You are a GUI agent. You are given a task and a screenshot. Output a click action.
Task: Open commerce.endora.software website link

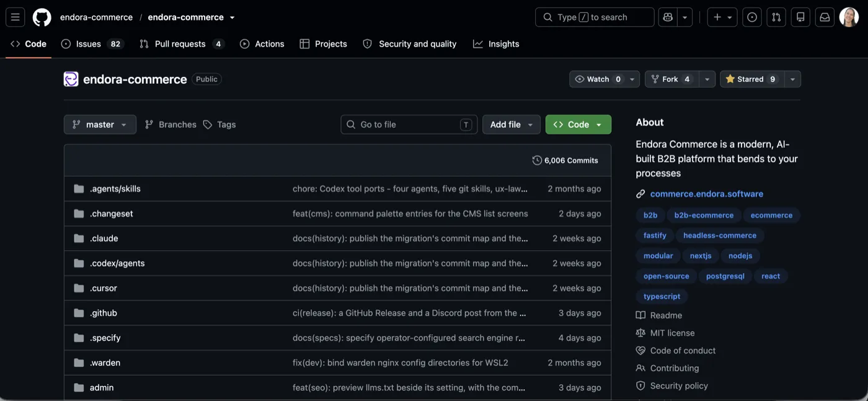click(707, 194)
